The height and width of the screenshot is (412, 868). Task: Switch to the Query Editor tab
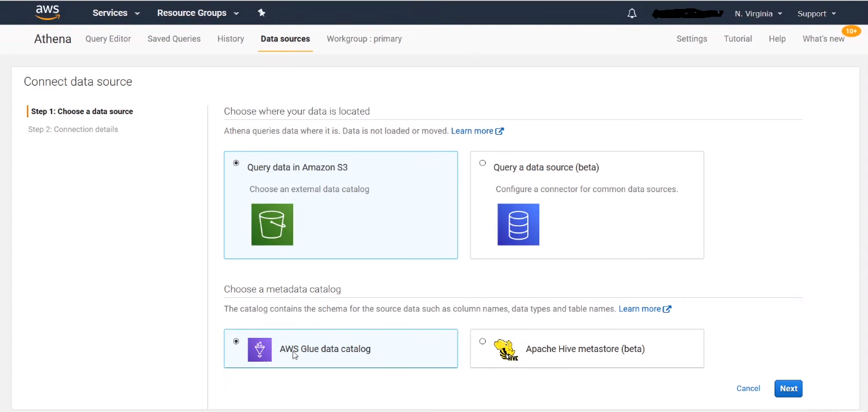tap(108, 39)
